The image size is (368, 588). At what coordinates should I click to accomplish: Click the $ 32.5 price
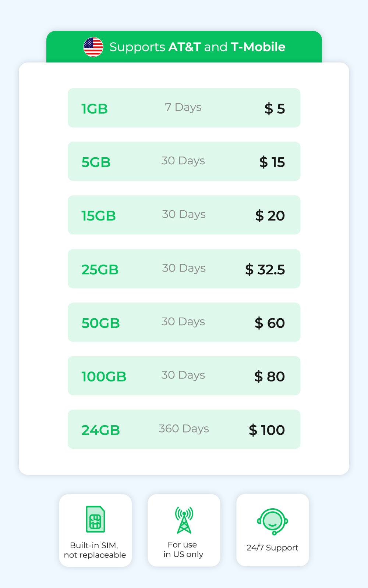coord(265,269)
